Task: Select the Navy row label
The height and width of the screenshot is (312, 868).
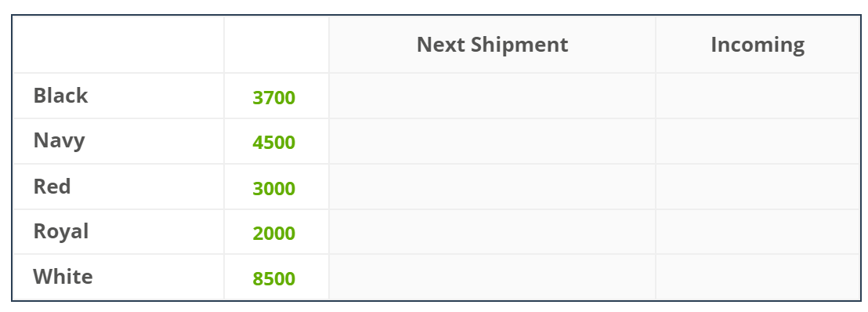Action: pos(59,141)
